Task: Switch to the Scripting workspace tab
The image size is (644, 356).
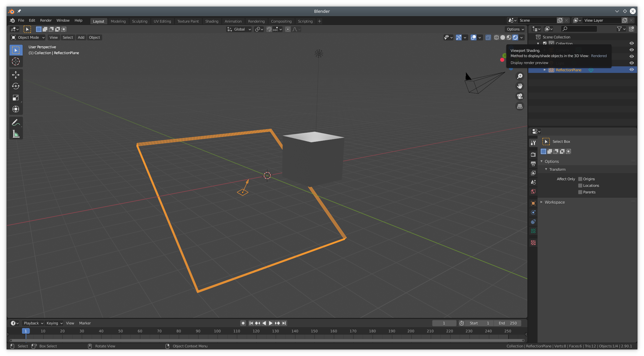Action: [305, 21]
